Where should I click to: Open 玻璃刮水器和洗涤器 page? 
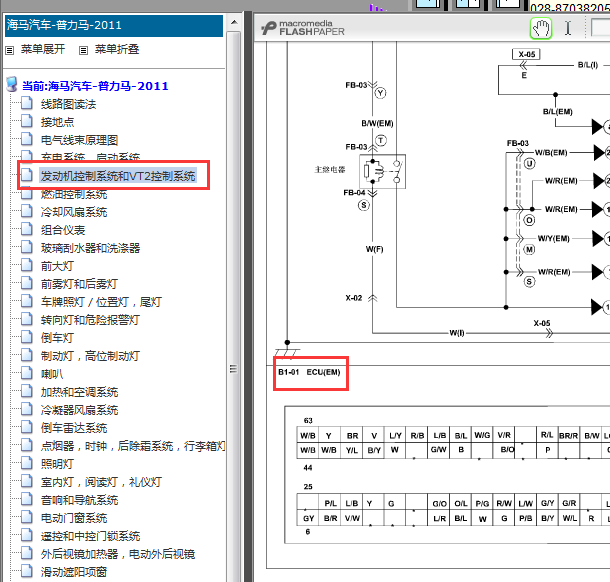coord(90,248)
